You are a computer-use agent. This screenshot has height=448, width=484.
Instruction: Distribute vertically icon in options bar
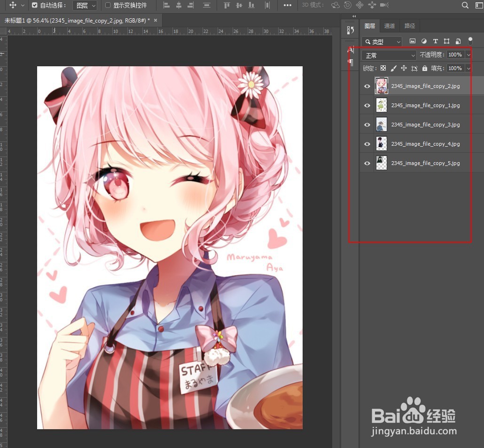pyautogui.click(x=206, y=5)
